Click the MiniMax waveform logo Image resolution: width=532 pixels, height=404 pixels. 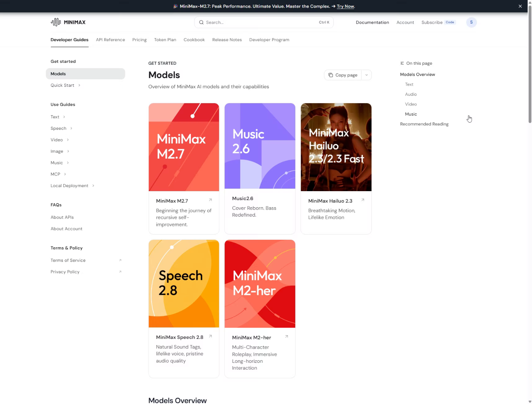tap(56, 22)
